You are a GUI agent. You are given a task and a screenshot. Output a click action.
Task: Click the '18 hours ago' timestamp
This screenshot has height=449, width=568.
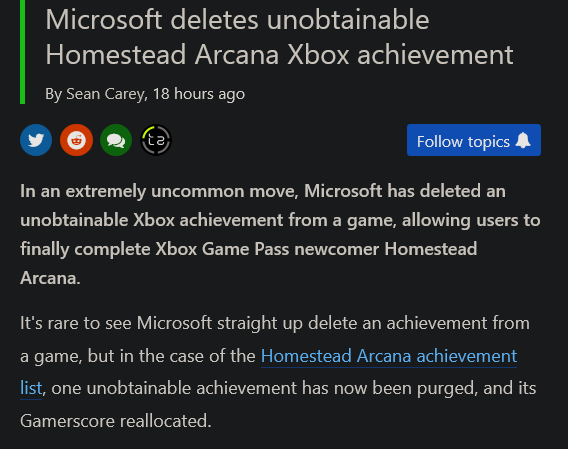coord(199,94)
